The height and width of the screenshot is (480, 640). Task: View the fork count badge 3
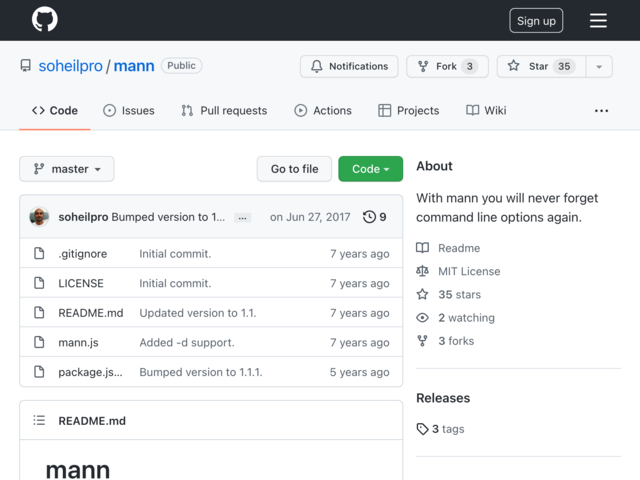(469, 66)
